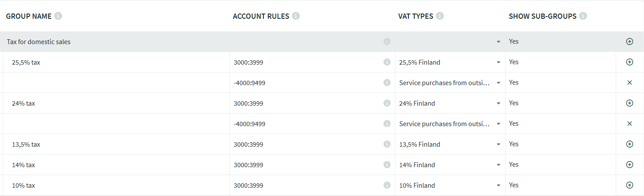Open VAT type dropdown showing 25,5% Finland
Viewport: 644px width, 196px height.
[498, 62]
